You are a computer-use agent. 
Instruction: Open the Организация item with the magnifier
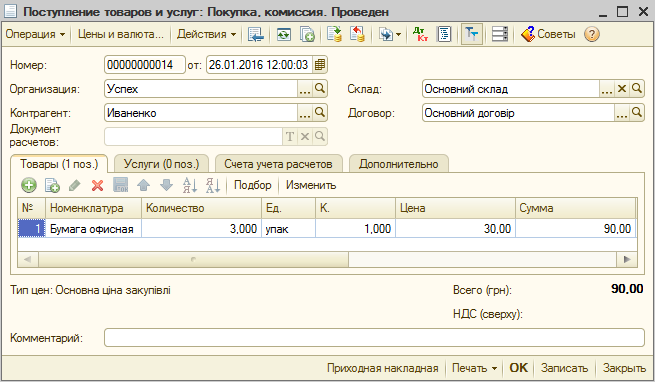320,89
